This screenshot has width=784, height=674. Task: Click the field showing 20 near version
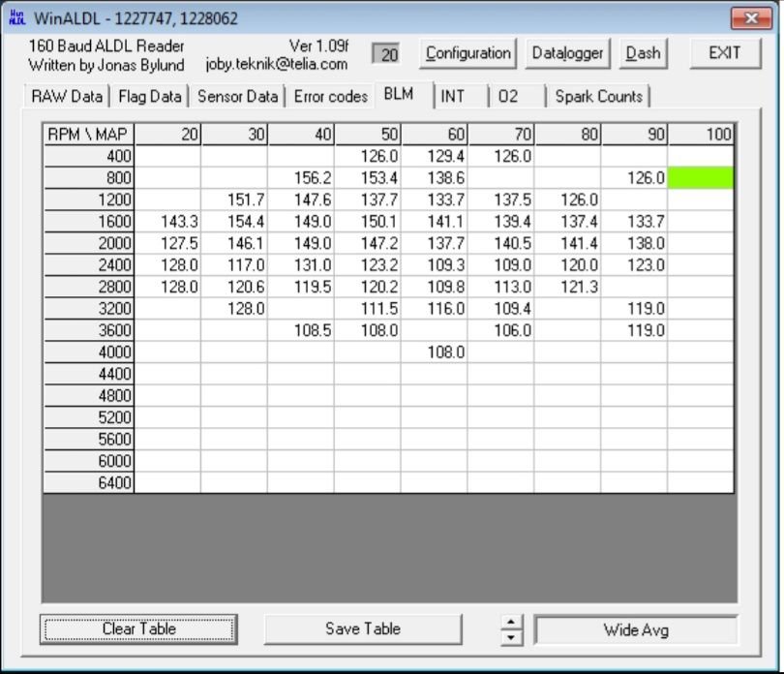386,54
